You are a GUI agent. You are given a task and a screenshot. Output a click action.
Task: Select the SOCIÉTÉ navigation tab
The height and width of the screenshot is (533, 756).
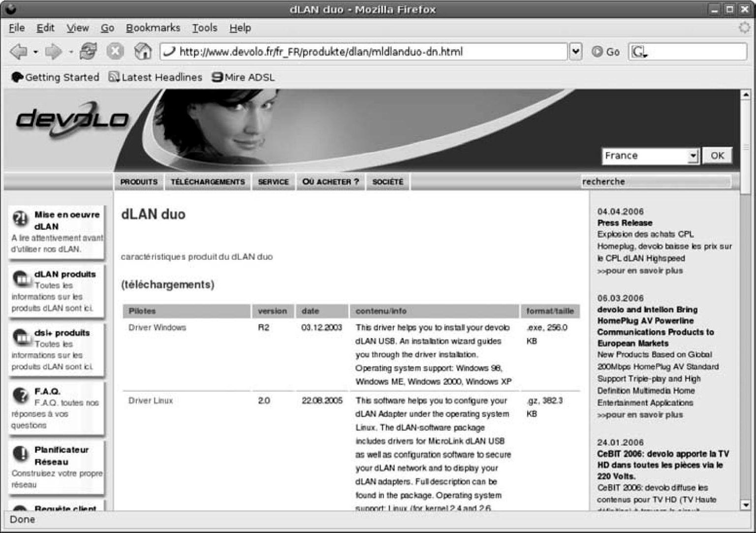click(388, 182)
